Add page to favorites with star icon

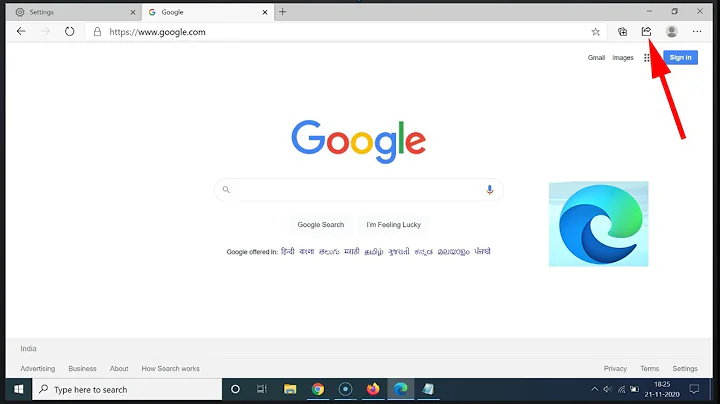pyautogui.click(x=596, y=32)
